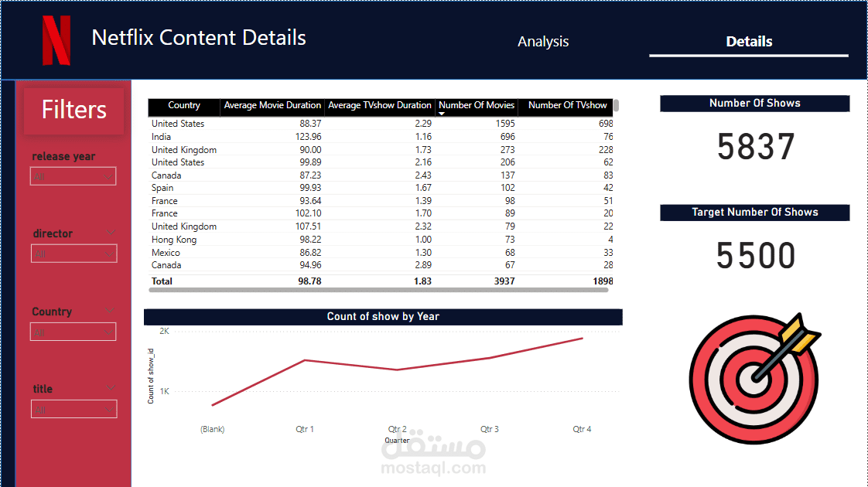
Task: Click the Qtr 4 axis label
Action: 582,429
